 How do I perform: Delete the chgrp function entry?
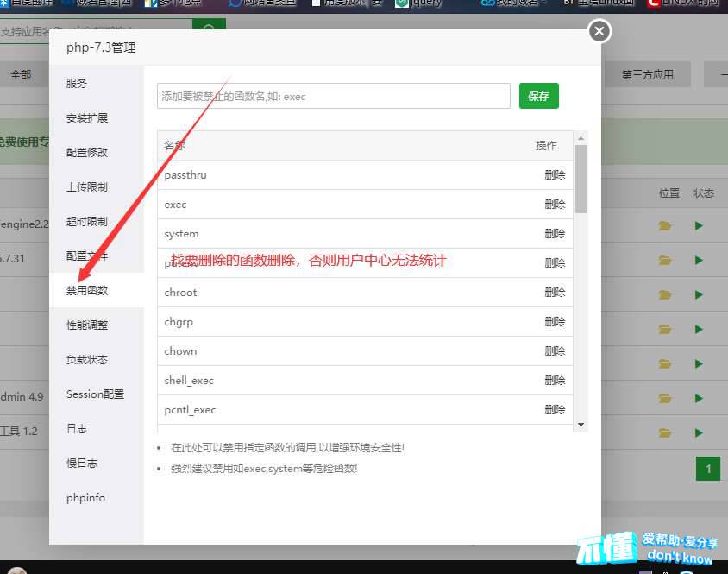click(555, 322)
